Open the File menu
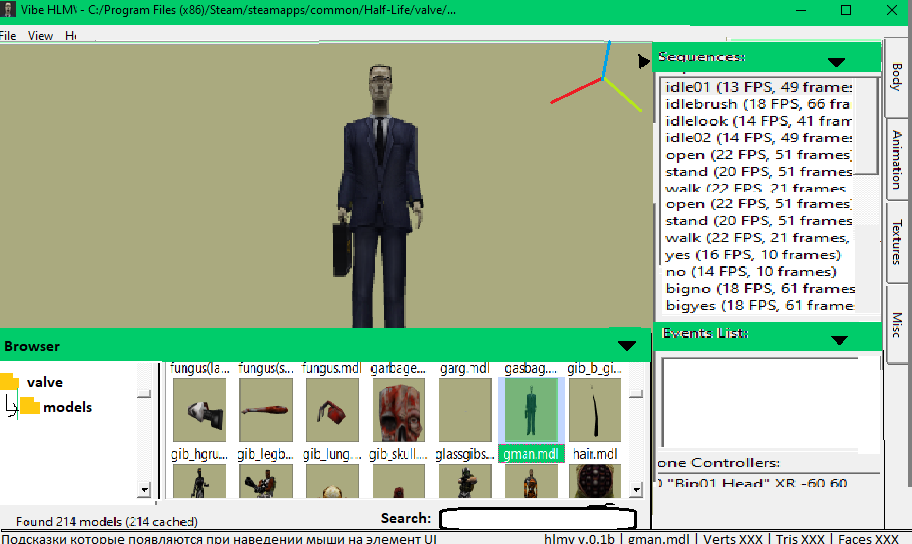 [8, 35]
